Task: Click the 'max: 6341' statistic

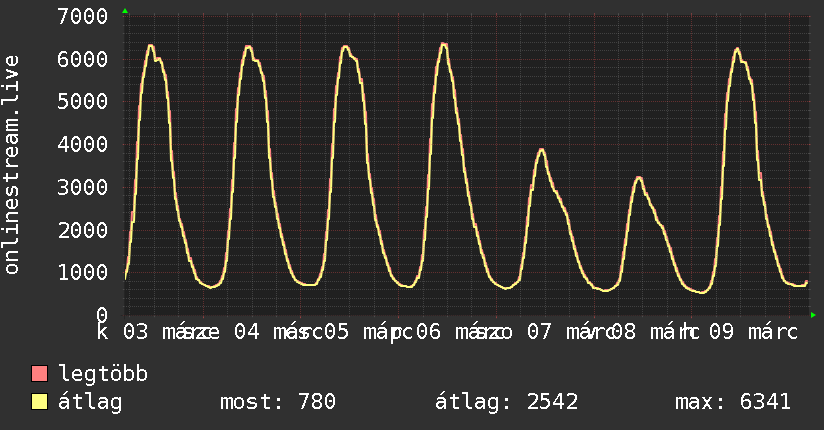Action: point(733,402)
